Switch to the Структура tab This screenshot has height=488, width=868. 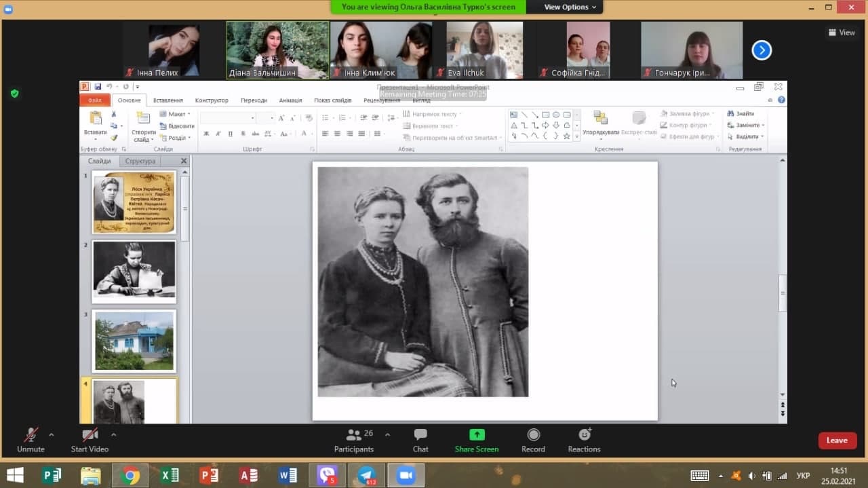coord(140,161)
